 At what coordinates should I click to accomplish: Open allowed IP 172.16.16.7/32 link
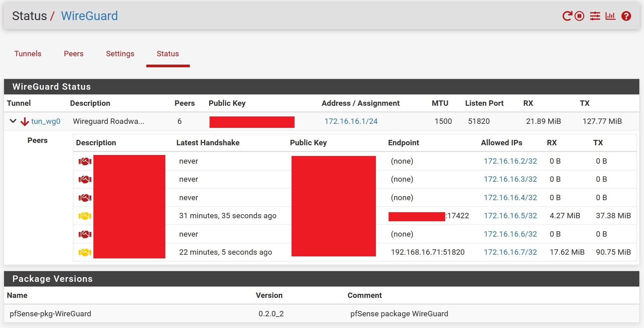(x=510, y=252)
